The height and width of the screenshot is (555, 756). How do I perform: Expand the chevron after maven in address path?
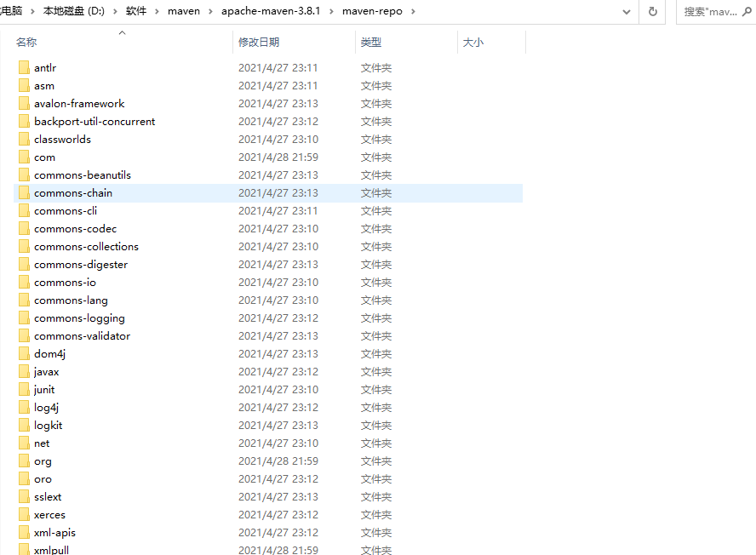210,11
